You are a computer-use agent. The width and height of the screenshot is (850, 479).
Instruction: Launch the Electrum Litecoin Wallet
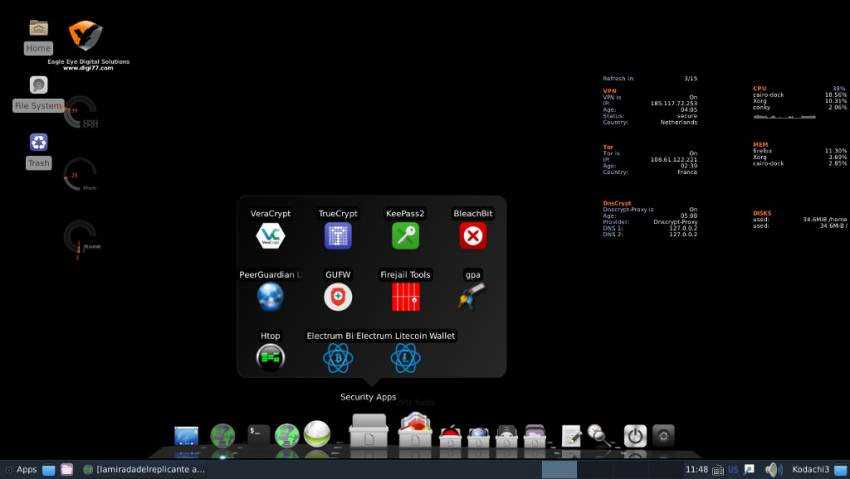pyautogui.click(x=405, y=357)
